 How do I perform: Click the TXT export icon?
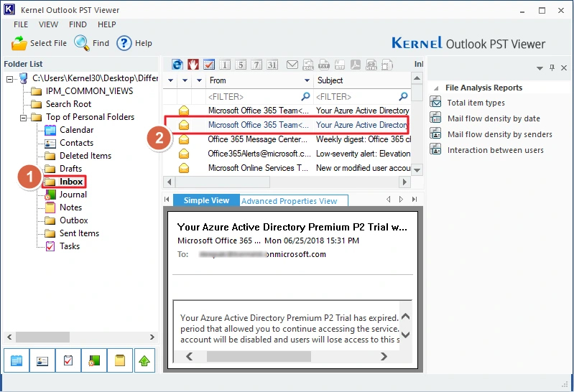(x=323, y=65)
